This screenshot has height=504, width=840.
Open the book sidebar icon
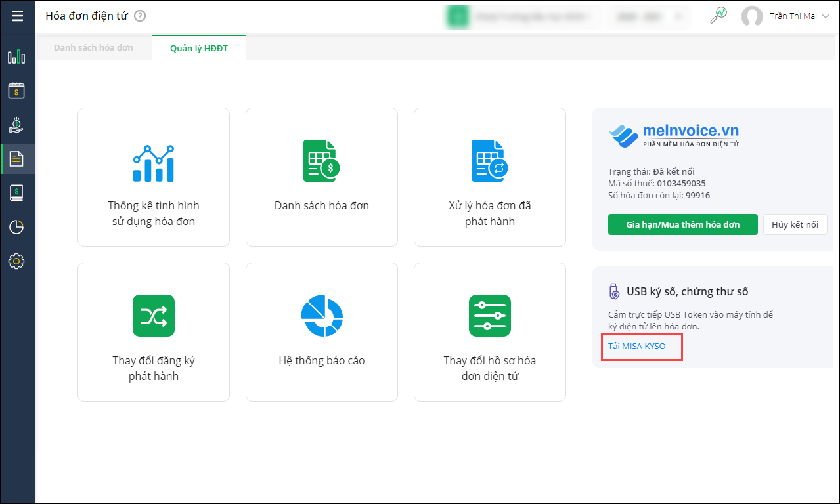16,193
